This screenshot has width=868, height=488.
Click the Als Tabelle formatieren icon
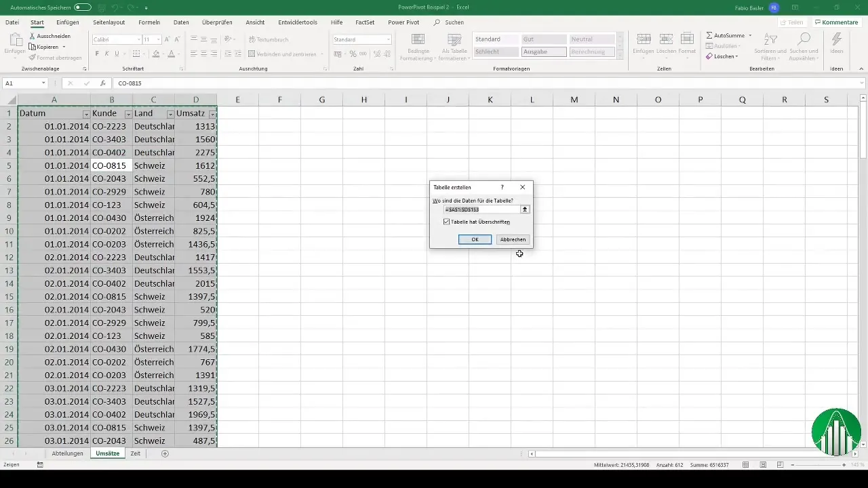[x=455, y=39]
